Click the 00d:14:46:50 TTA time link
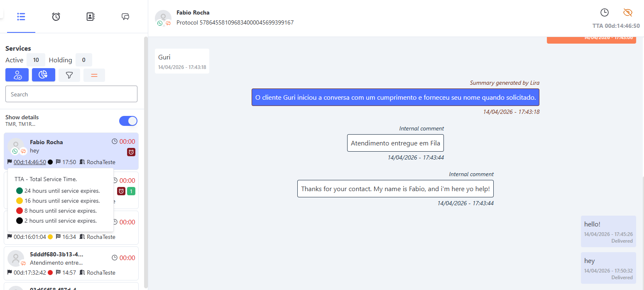The width and height of the screenshot is (644, 290). (29, 162)
